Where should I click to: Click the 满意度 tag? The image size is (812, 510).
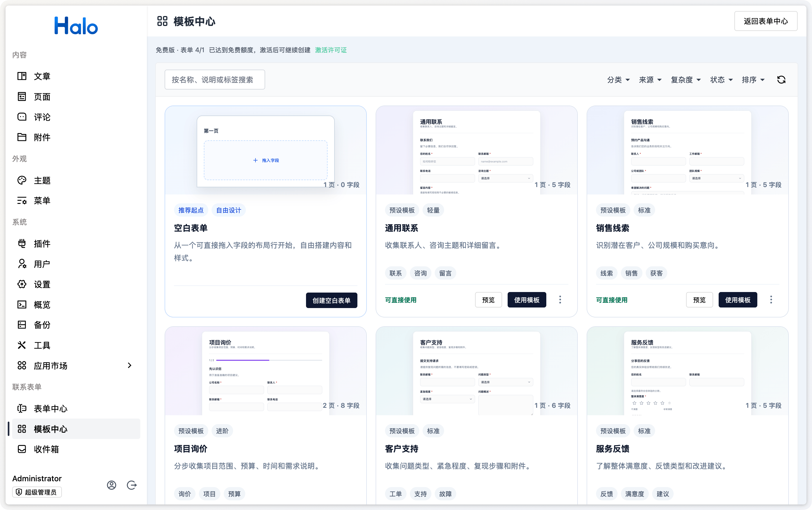(x=635, y=494)
